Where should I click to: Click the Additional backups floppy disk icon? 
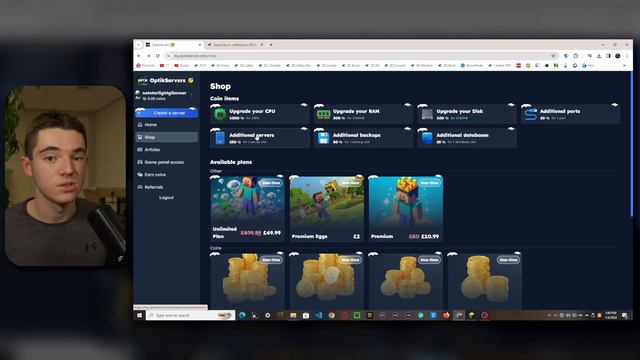(x=324, y=138)
